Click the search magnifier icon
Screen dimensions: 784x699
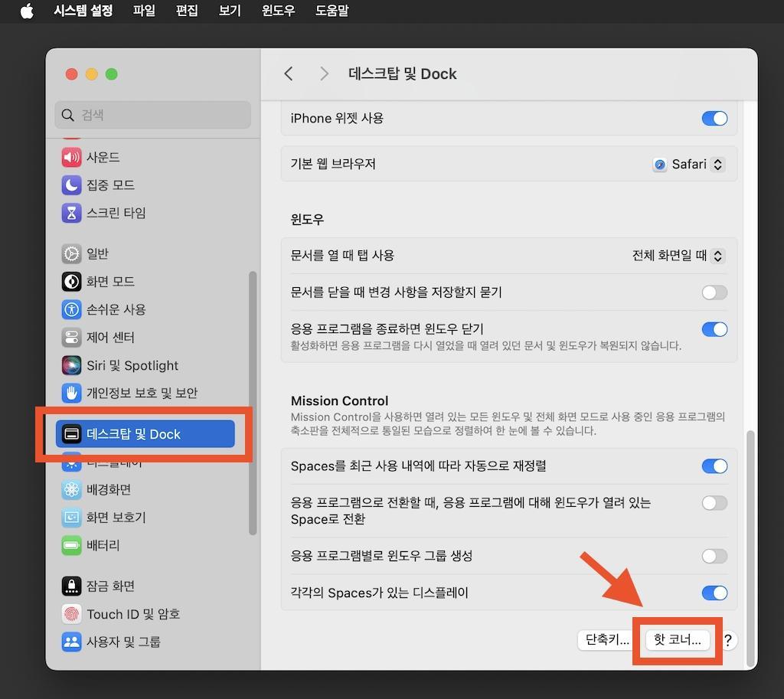point(67,115)
